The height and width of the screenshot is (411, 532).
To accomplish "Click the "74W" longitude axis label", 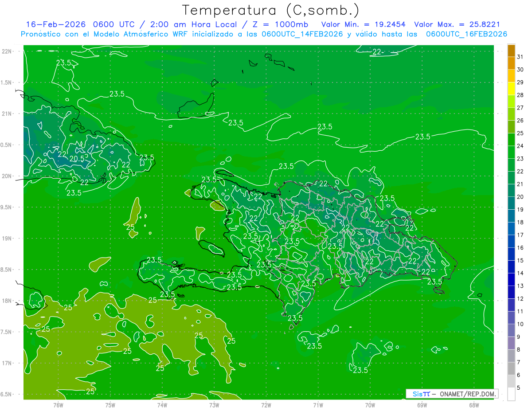I will pyautogui.click(x=162, y=405).
